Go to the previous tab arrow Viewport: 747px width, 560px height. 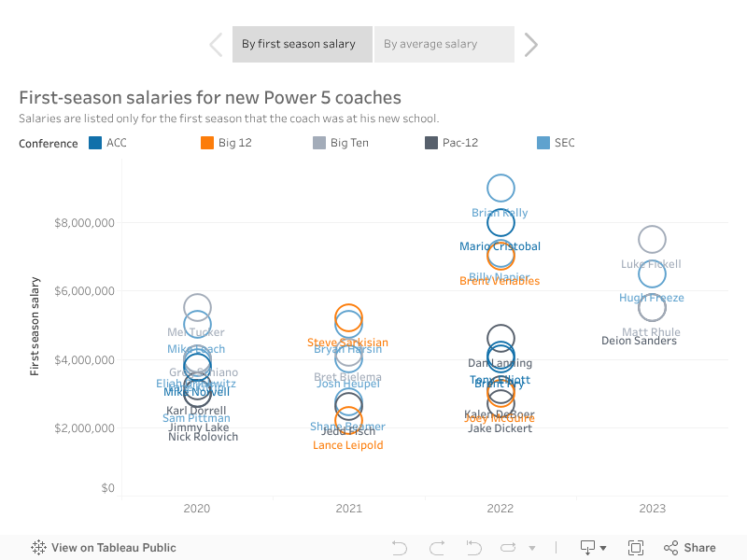coord(216,44)
